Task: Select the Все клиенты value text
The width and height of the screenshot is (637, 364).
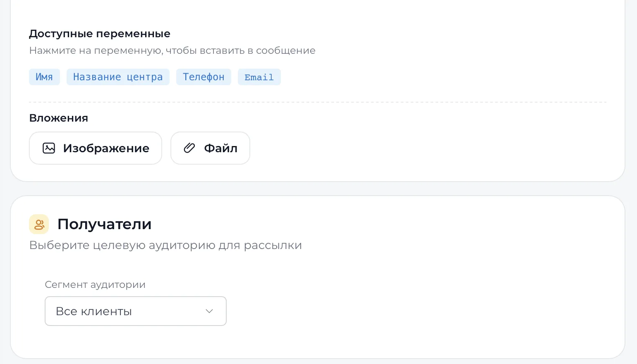Action: (94, 311)
